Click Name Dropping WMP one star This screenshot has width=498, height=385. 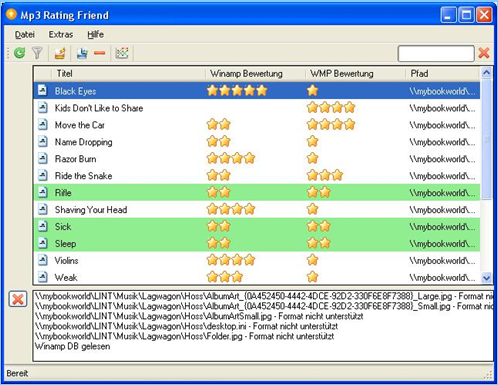click(x=313, y=141)
